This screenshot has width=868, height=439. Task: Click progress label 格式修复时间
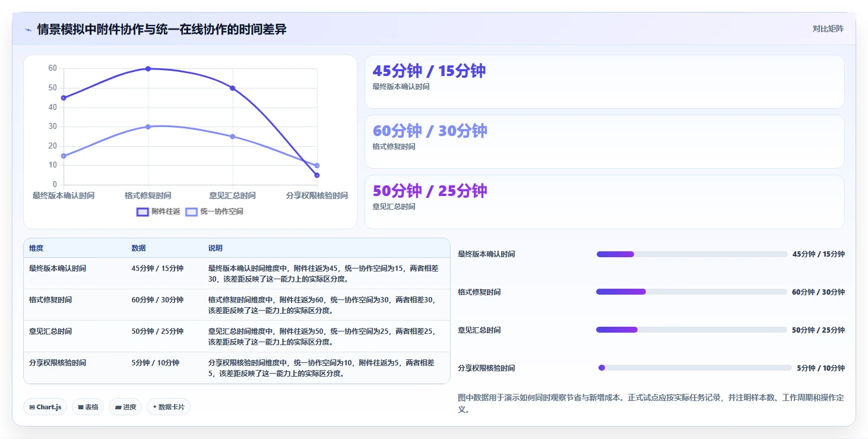pyautogui.click(x=479, y=292)
